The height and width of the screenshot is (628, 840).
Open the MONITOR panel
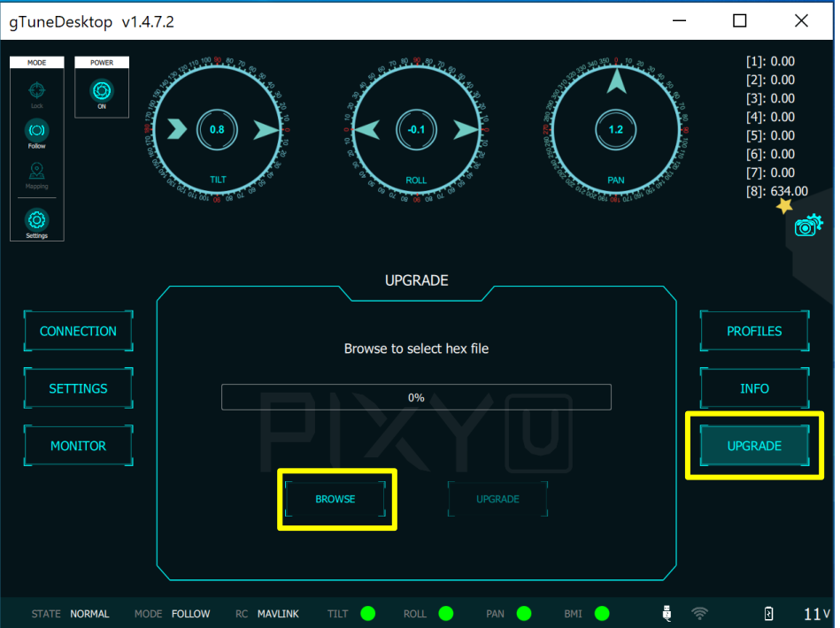point(78,446)
